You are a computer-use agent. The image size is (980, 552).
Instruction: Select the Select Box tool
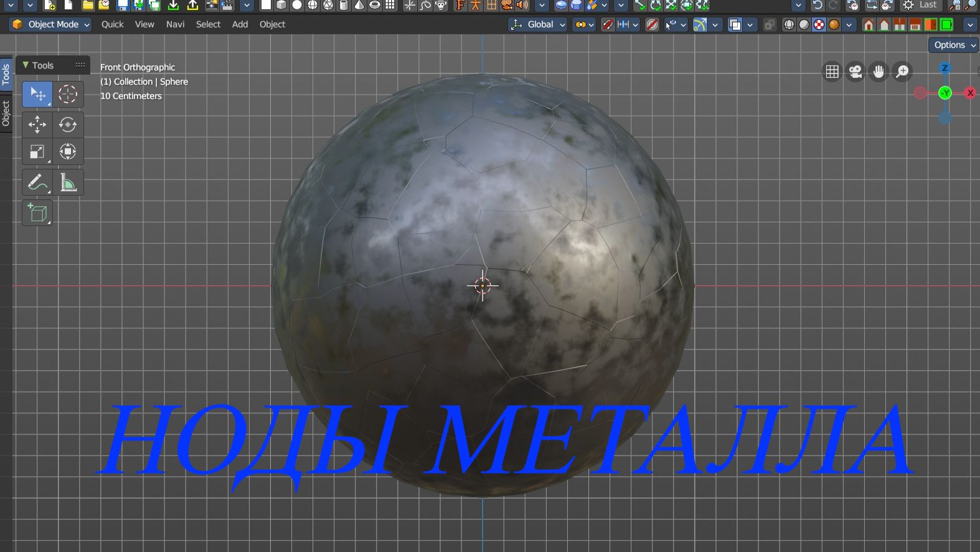pos(37,94)
